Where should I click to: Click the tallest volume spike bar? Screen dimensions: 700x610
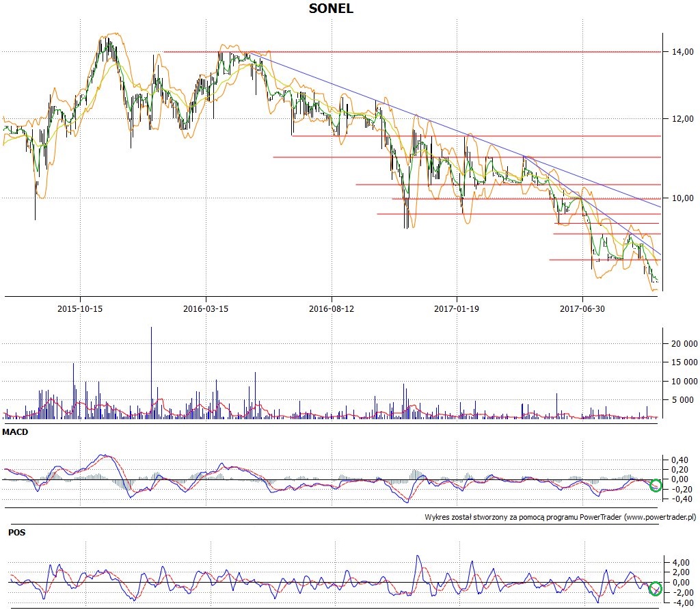(151, 373)
